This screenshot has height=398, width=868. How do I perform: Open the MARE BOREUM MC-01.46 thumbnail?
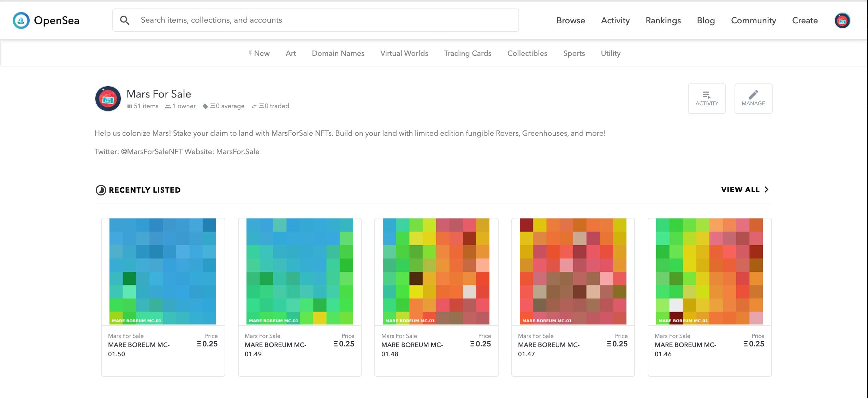[709, 271]
